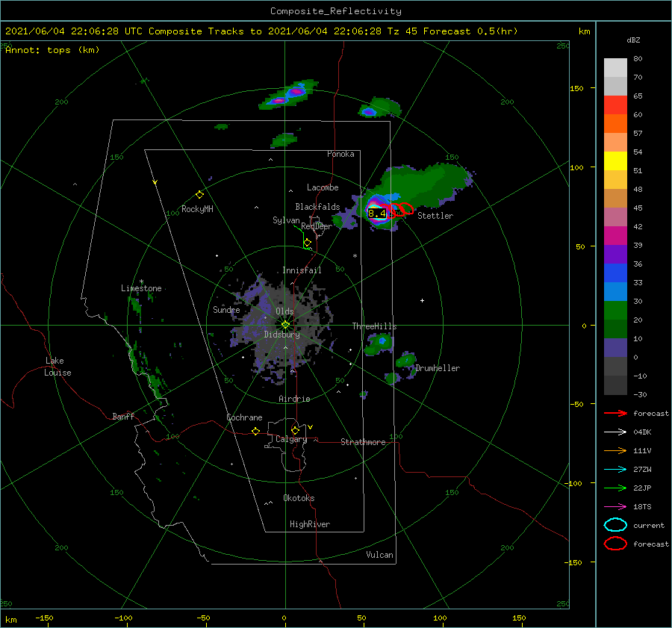The height and width of the screenshot is (628, 672).
Task: Click the Innisfail city label
Action: [302, 270]
